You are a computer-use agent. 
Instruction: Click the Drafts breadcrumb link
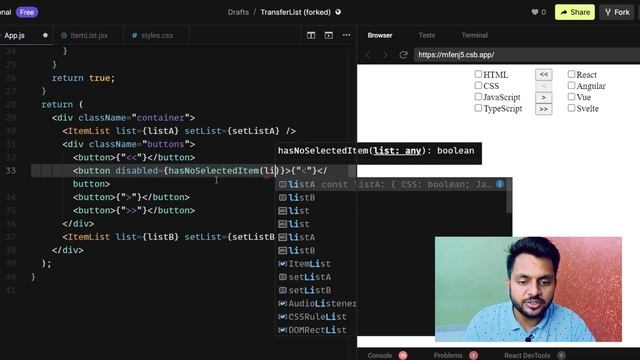tap(238, 12)
